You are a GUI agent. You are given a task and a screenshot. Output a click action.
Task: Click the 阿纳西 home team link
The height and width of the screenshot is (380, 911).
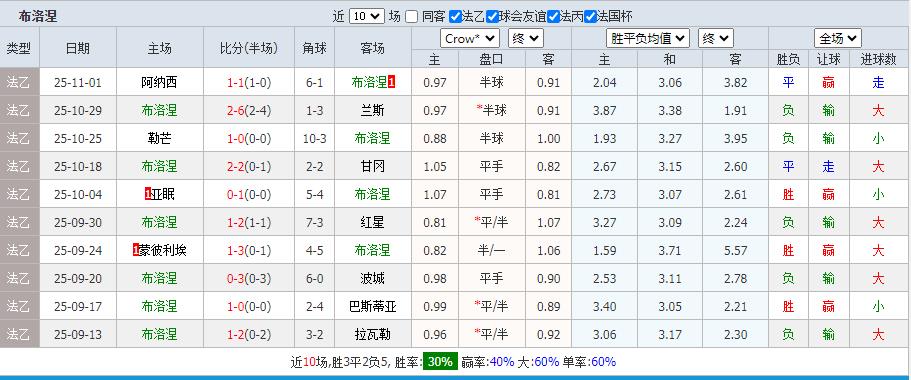click(159, 83)
